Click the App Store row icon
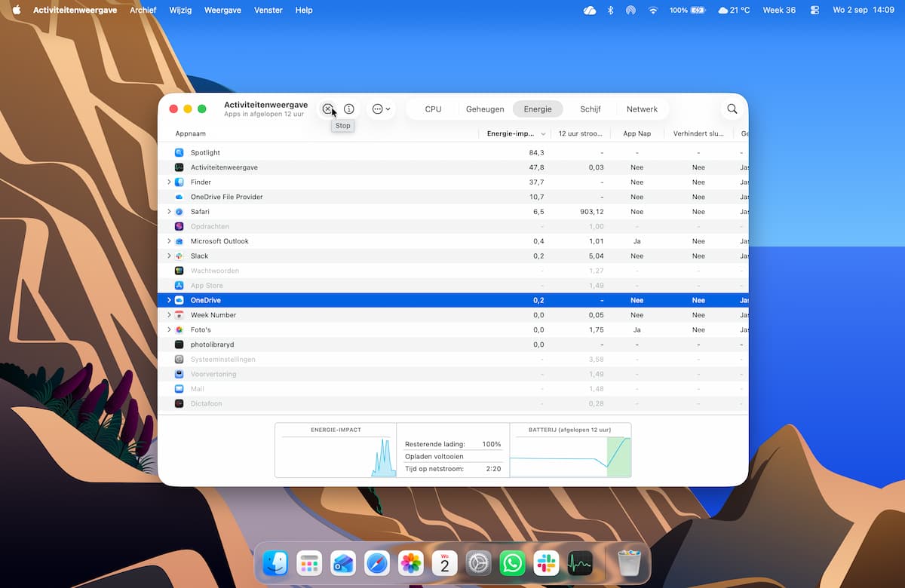This screenshot has width=905, height=588. tap(179, 285)
